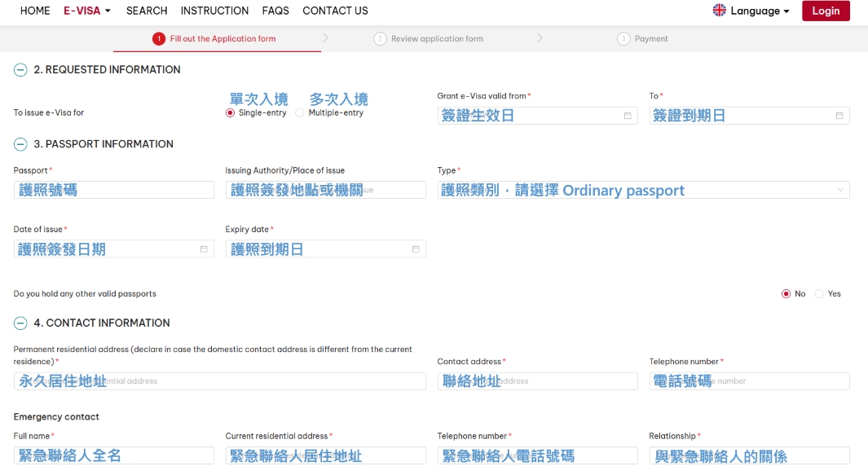Screen dimensions: 868x475
Task: Click the Passport number input field
Action: coord(114,189)
